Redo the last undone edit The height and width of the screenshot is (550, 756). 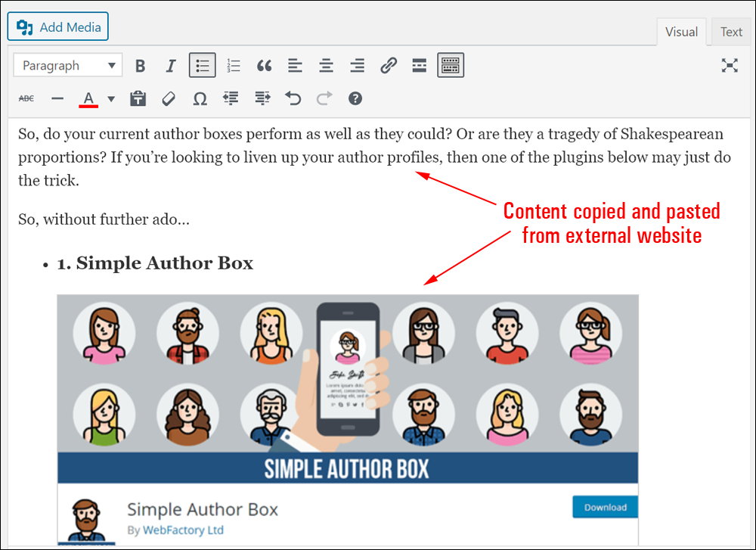[324, 98]
